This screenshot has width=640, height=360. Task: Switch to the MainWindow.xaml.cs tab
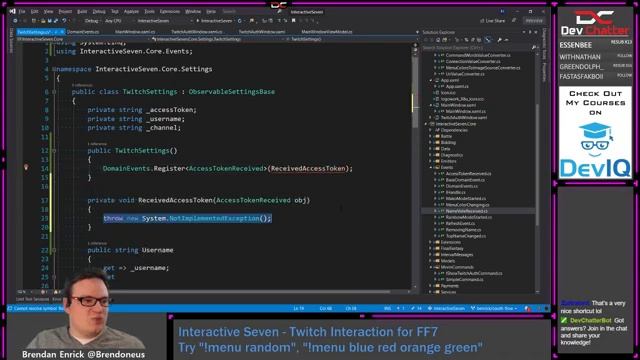coord(135,32)
